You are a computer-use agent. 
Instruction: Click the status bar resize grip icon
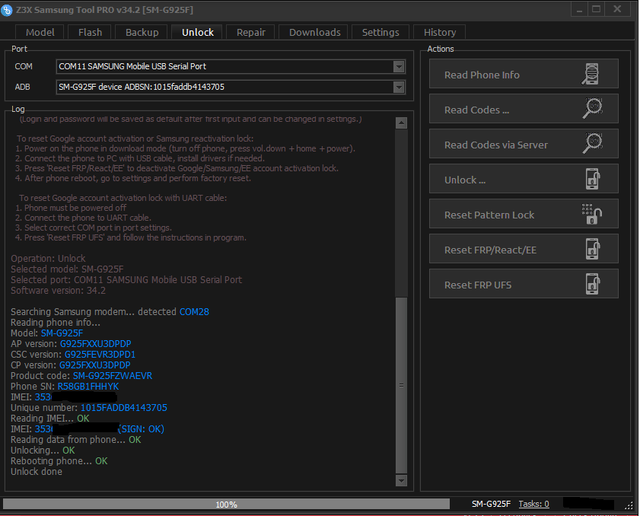click(629, 506)
